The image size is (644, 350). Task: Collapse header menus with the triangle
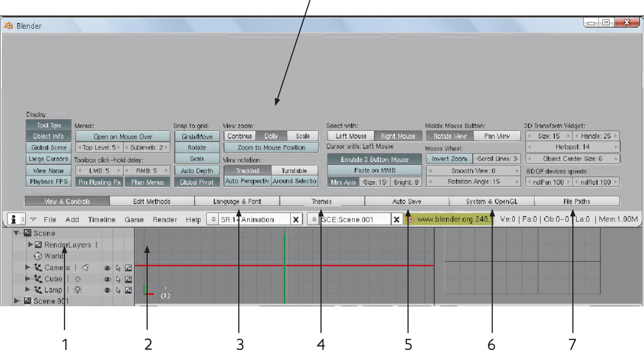coord(33,219)
